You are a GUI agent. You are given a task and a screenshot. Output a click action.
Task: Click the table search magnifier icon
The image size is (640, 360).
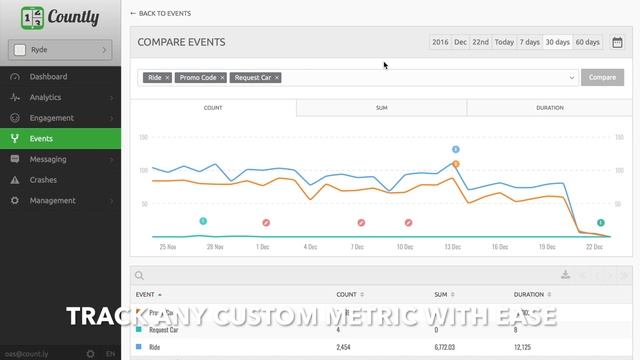coord(139,276)
